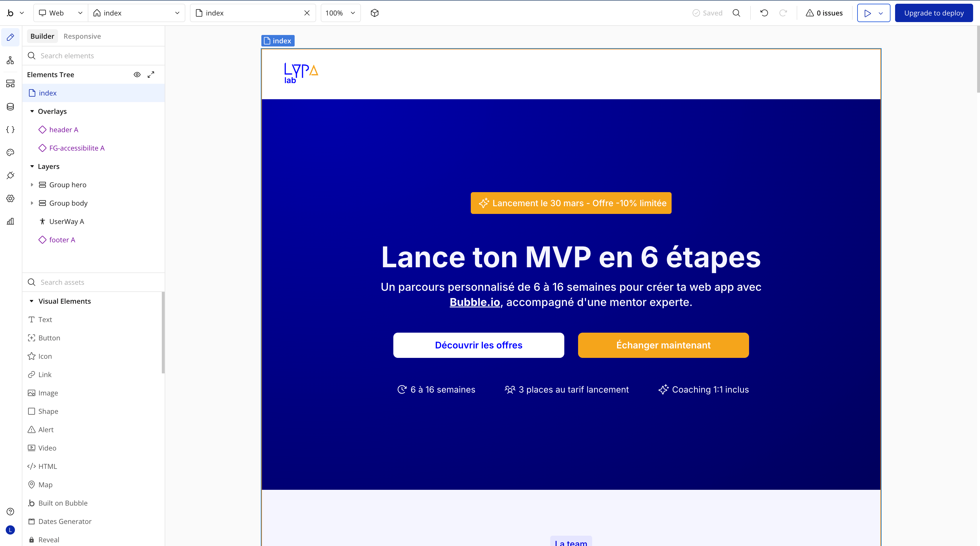
Task: Expand the Group hero tree item
Action: (x=32, y=185)
